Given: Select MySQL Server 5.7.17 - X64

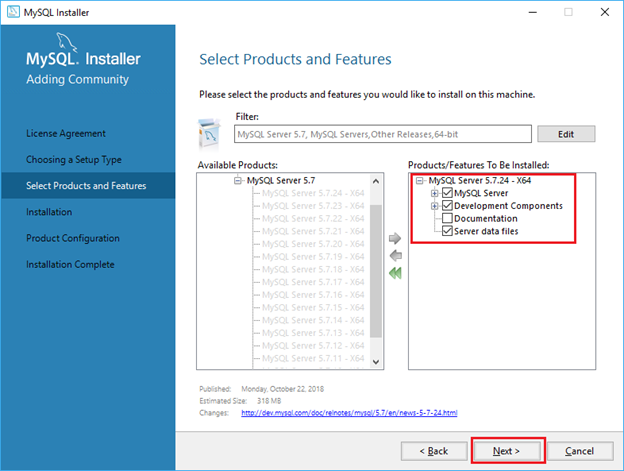Looking at the screenshot, I should 313,282.
